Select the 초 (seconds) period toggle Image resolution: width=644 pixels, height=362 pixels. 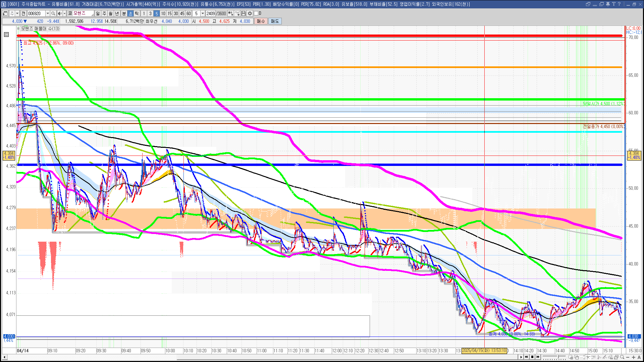tap(130, 13)
